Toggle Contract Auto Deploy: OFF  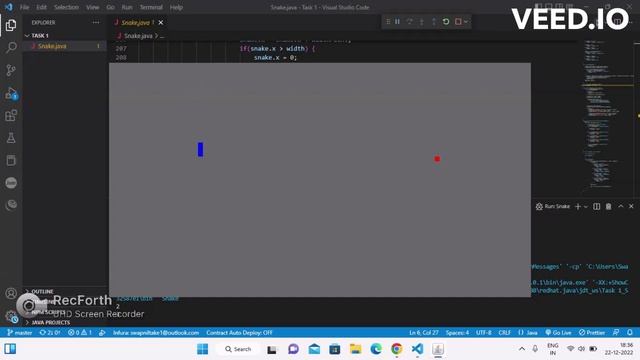[x=239, y=333]
